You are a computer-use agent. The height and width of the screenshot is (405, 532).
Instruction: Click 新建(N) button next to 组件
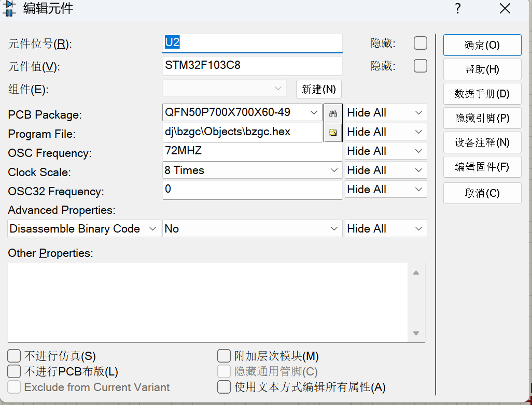click(318, 89)
